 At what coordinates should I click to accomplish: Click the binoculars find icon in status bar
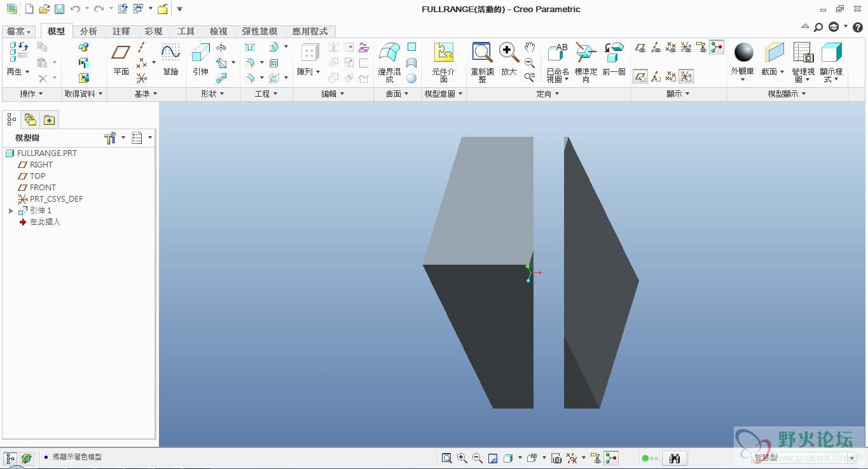tap(675, 458)
